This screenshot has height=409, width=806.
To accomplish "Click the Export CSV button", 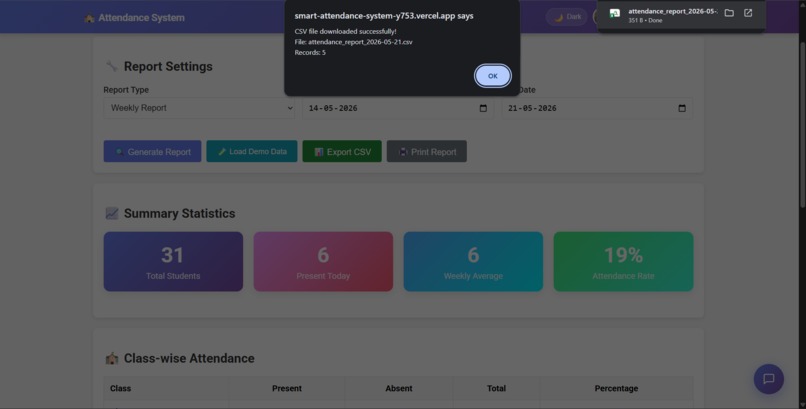I will pyautogui.click(x=342, y=152).
